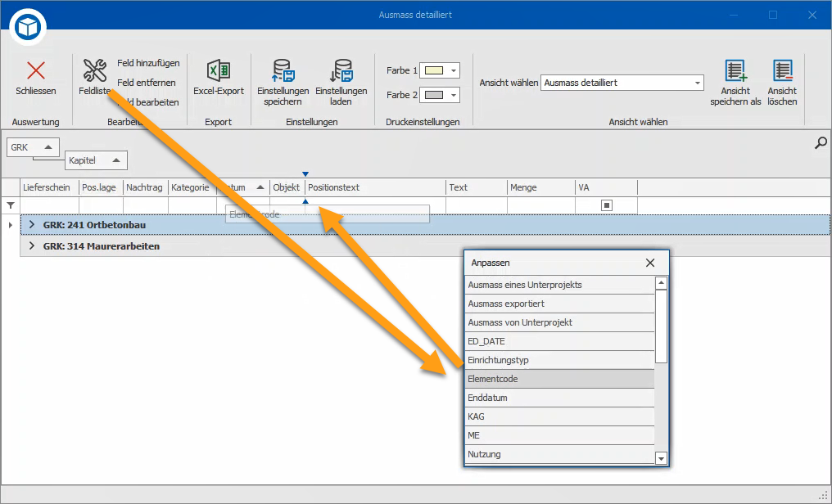Select Einrichtungstyp field in list
The image size is (832, 504).
click(560, 360)
